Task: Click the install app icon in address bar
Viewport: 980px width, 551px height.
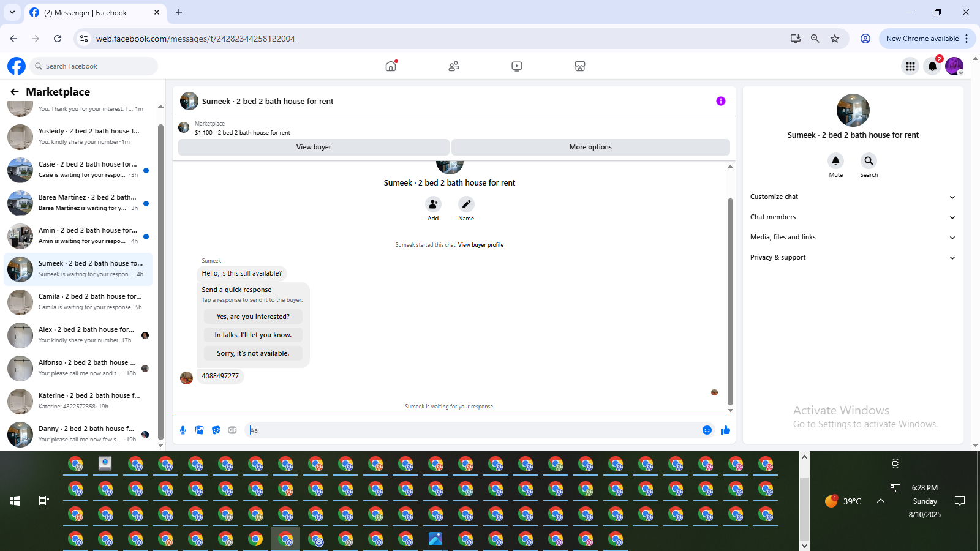Action: tap(795, 39)
